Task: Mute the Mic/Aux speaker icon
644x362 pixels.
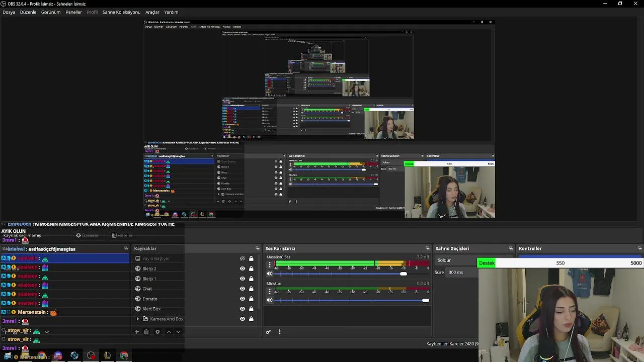Action: 270,300
